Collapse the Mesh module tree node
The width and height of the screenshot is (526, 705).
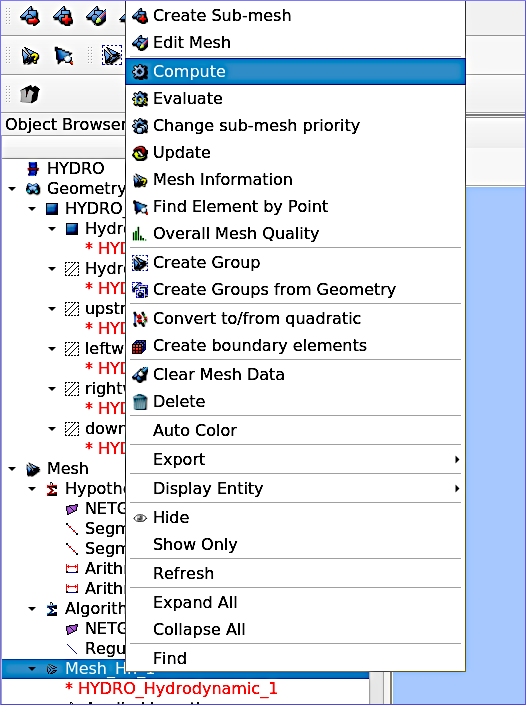tap(12, 469)
